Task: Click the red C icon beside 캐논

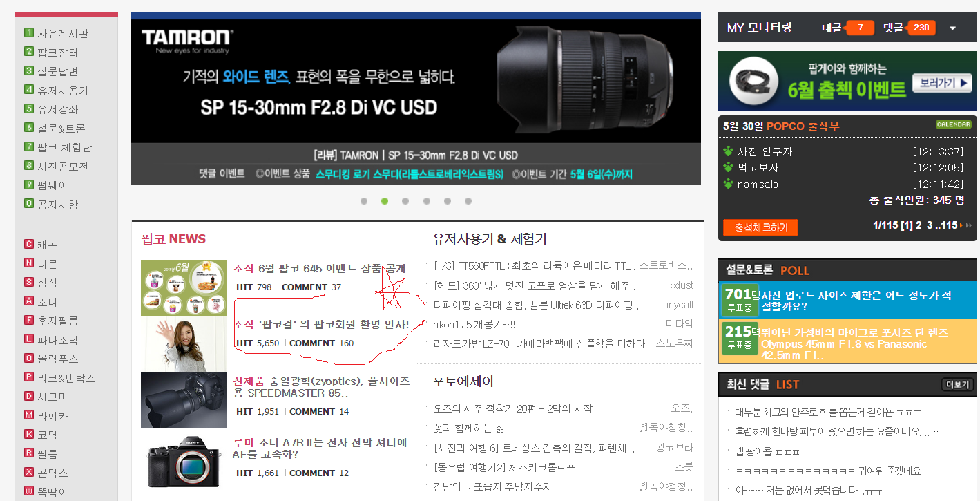Action: click(x=29, y=245)
